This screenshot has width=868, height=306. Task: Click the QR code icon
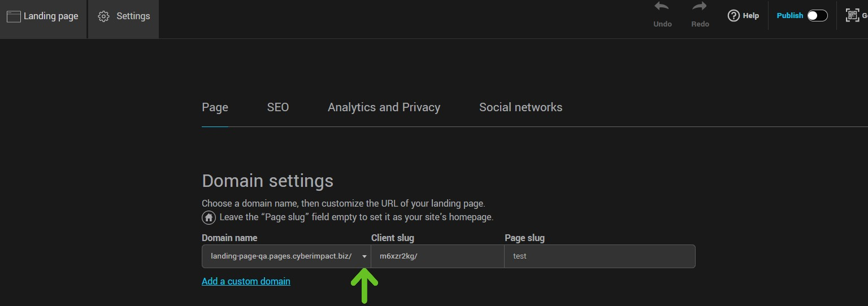point(852,16)
